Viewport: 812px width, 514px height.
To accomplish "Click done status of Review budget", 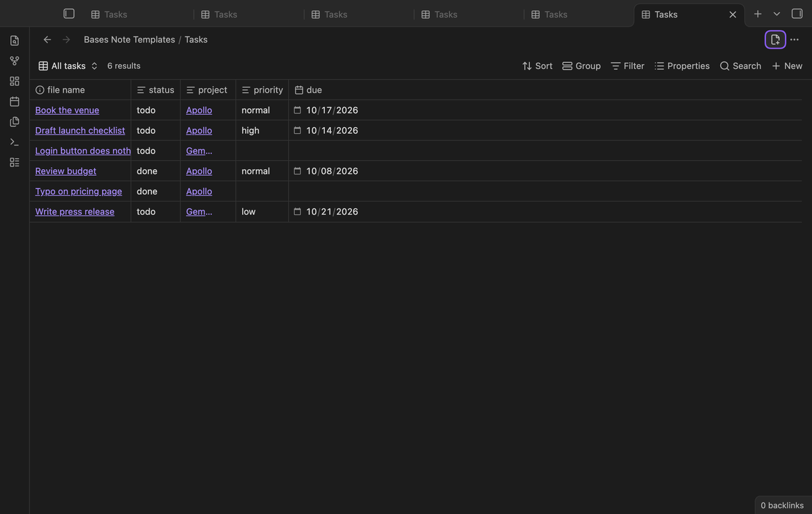I will click(x=147, y=170).
